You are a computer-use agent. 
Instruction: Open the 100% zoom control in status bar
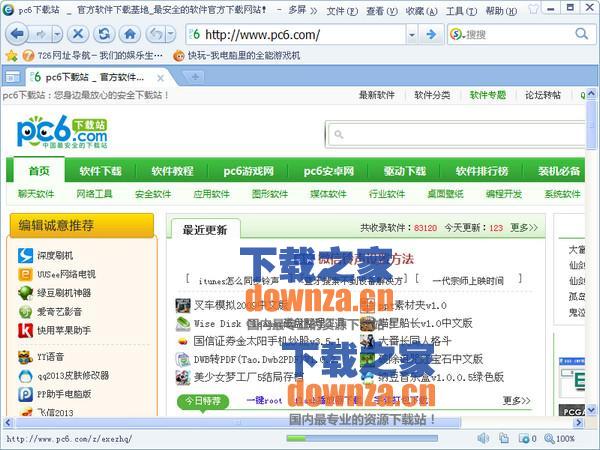pos(559,439)
